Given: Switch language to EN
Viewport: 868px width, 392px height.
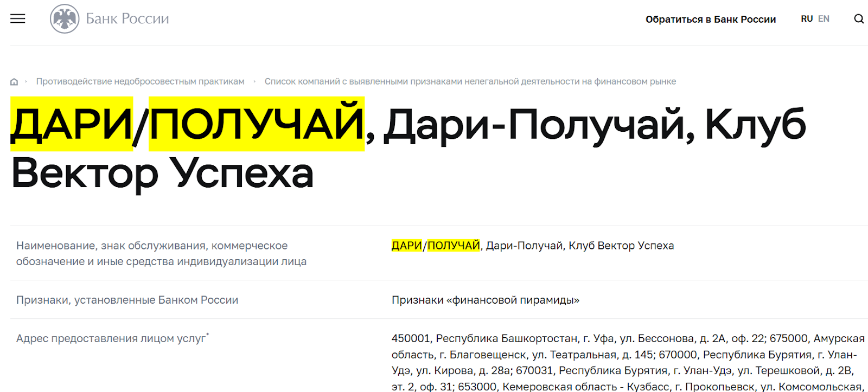Looking at the screenshot, I should point(824,19).
